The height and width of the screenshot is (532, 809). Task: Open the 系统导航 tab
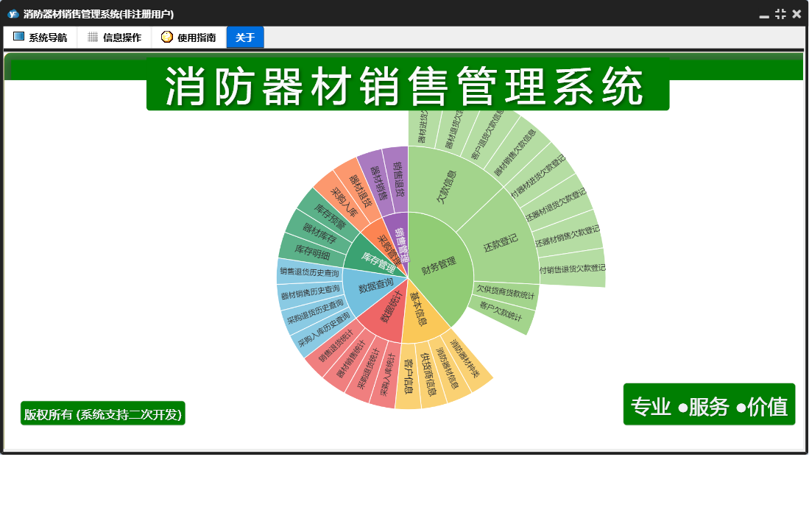coord(40,37)
